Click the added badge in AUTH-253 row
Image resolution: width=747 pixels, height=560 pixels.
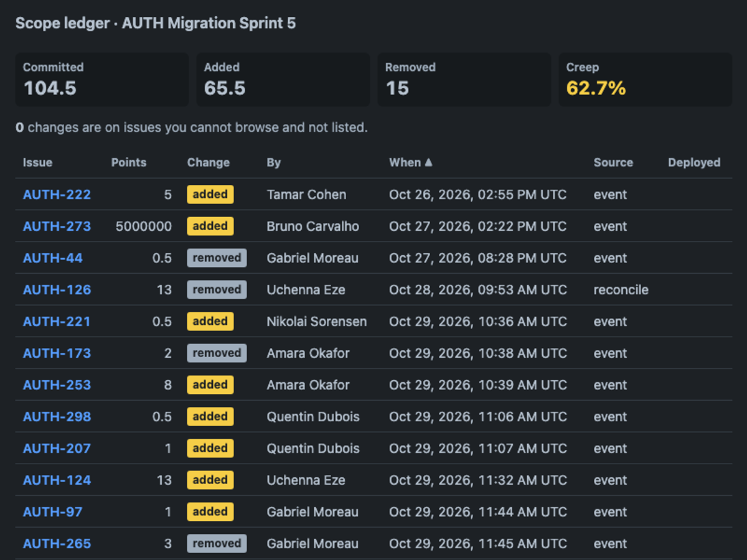pyautogui.click(x=210, y=385)
